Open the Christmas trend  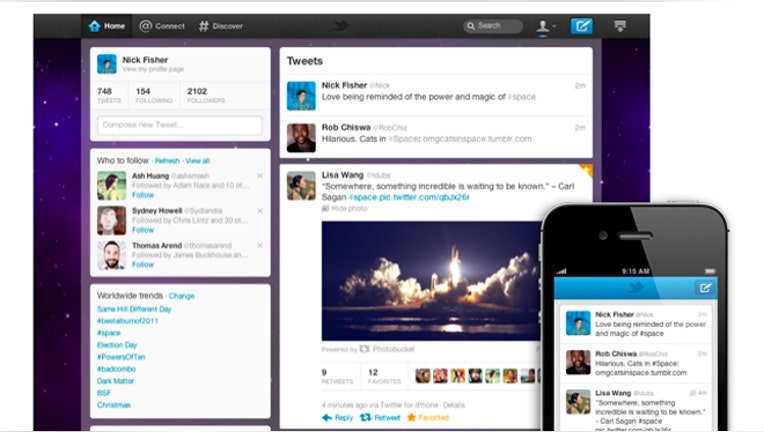coord(114,405)
